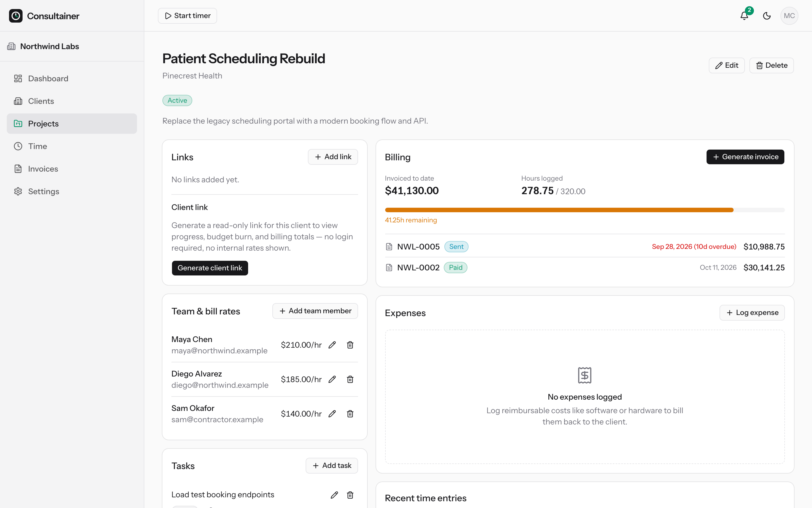
Task: Delete Sam Okafor from team
Action: click(350, 413)
